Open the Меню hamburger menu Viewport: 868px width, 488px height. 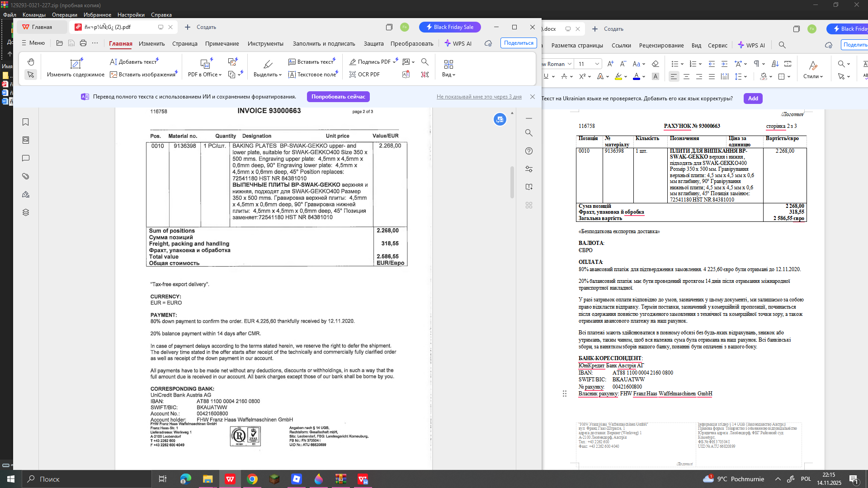33,43
